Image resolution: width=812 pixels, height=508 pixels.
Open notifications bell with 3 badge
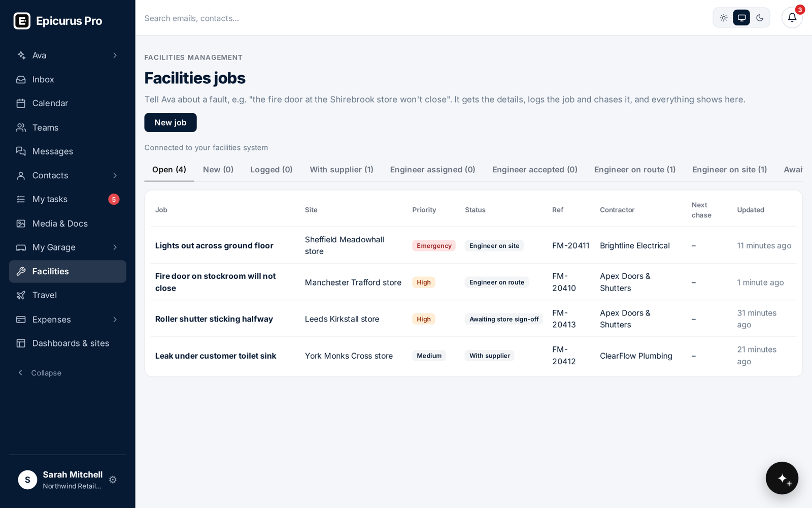tap(792, 18)
